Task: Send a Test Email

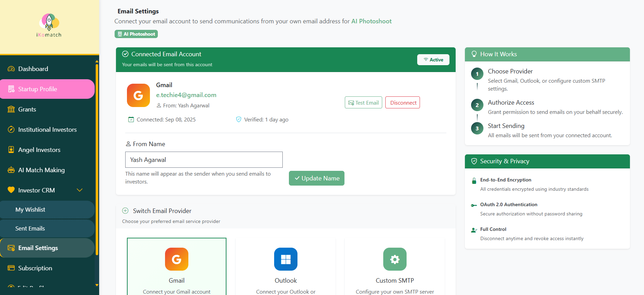Action: coord(363,103)
